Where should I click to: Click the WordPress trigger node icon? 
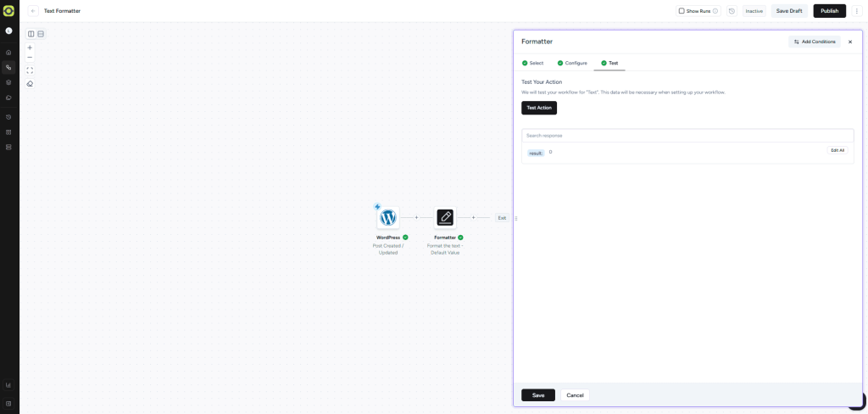pyautogui.click(x=387, y=217)
